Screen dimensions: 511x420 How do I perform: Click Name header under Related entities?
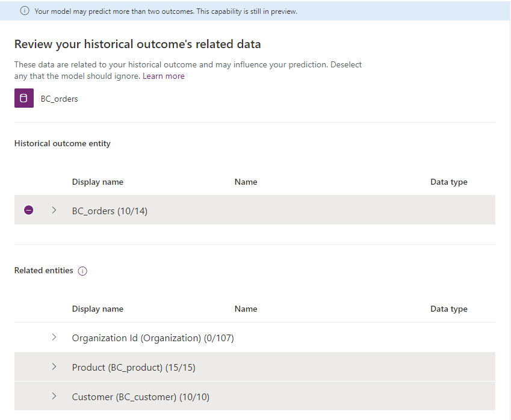coord(246,309)
